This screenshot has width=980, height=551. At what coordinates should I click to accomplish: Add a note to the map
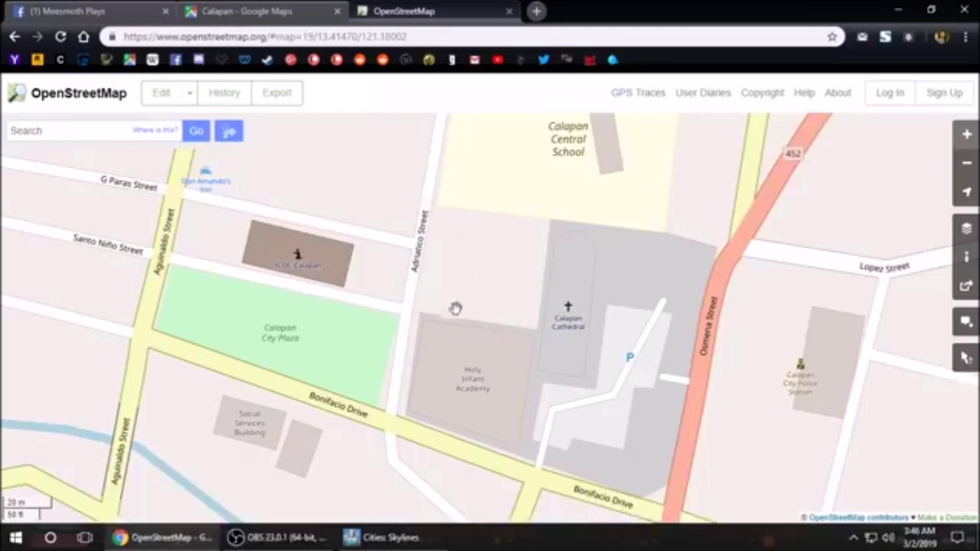[x=966, y=321]
